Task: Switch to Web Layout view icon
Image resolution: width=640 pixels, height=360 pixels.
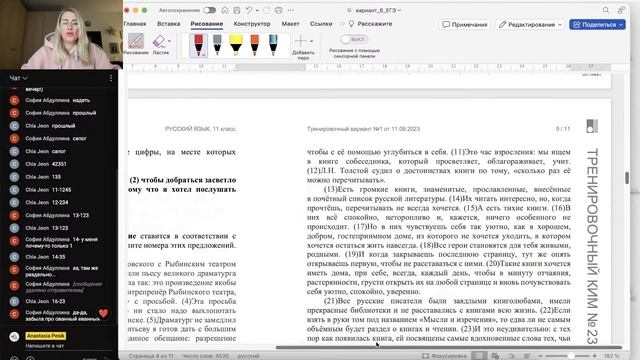Action: click(x=495, y=356)
